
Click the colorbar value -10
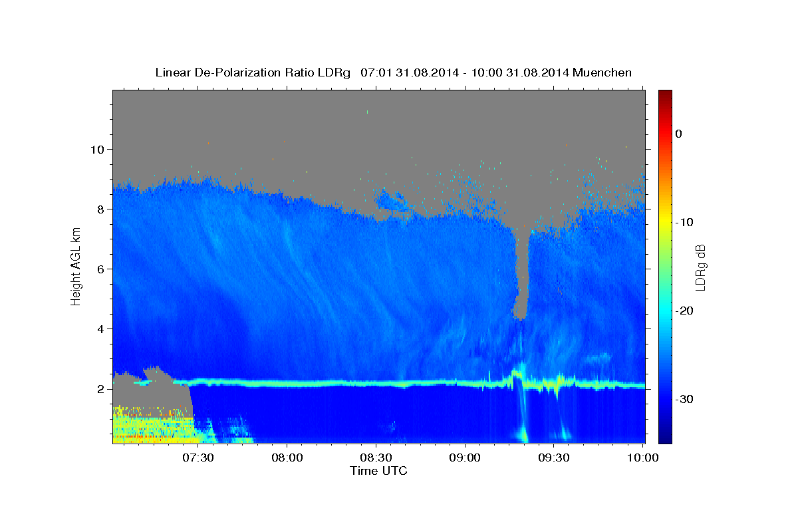(685, 222)
